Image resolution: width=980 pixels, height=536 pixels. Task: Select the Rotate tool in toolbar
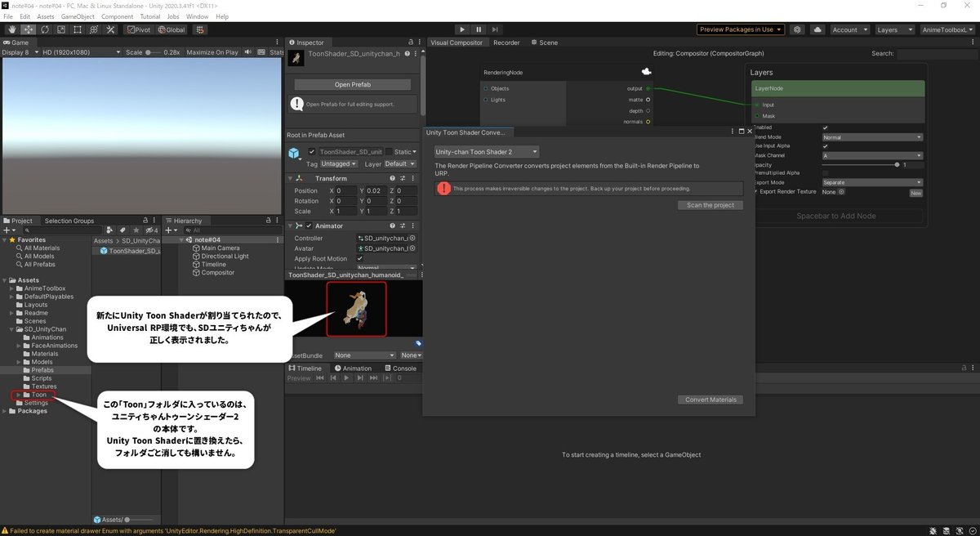tap(45, 29)
